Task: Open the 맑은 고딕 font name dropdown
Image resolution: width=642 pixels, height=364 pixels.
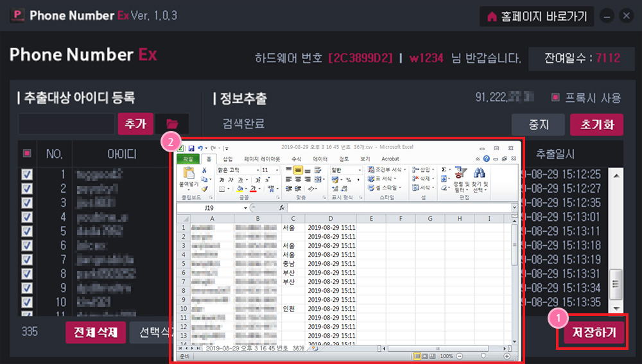Action: [258, 170]
